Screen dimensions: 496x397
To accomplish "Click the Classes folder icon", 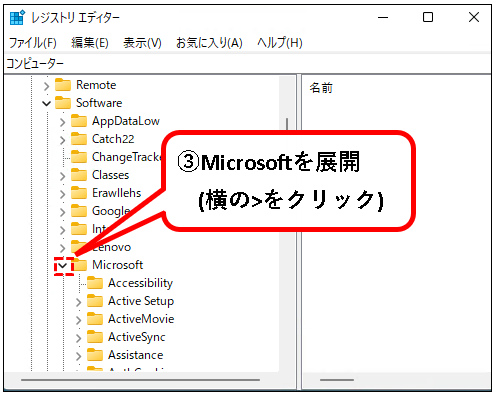I will click(79, 175).
